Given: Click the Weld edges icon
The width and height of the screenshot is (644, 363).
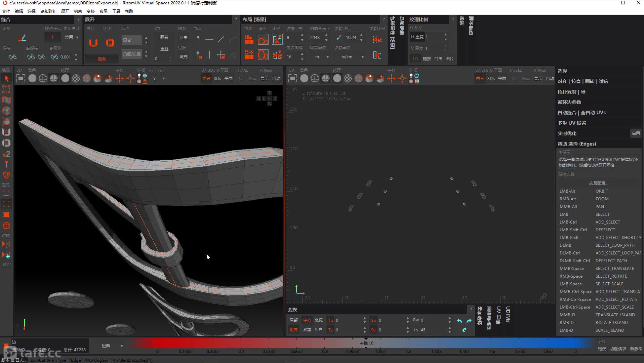Looking at the screenshot, I should (12, 57).
